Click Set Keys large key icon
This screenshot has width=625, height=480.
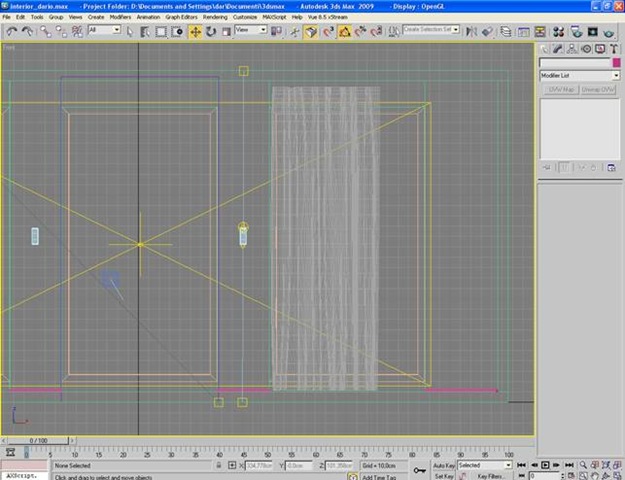pos(420,470)
